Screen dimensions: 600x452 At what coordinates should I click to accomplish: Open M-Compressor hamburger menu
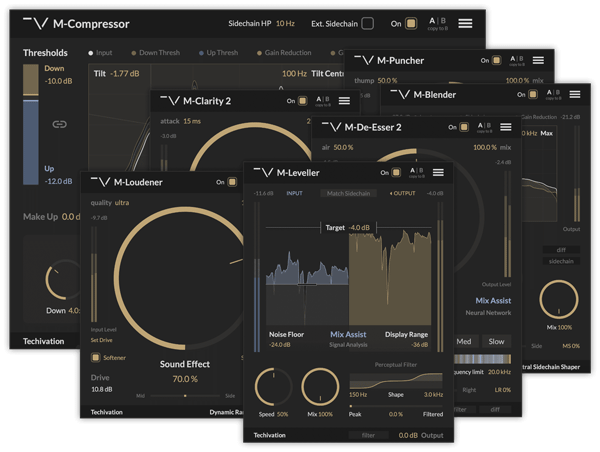(465, 23)
